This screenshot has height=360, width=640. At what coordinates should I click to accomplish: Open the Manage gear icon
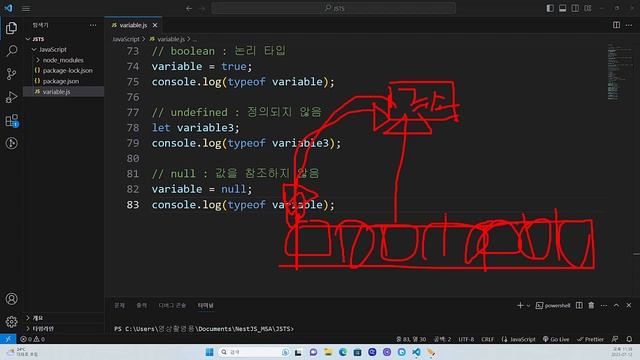coord(11,322)
